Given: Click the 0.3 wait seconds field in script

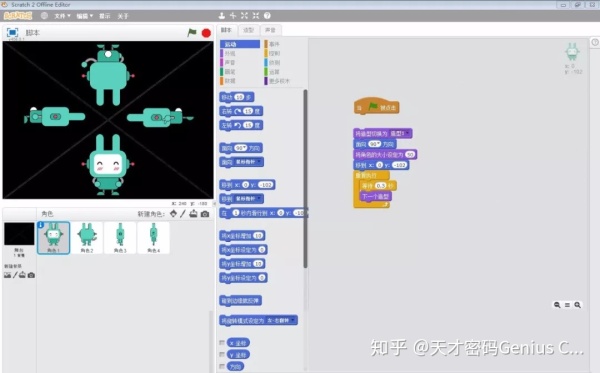Looking at the screenshot, I should [x=380, y=186].
